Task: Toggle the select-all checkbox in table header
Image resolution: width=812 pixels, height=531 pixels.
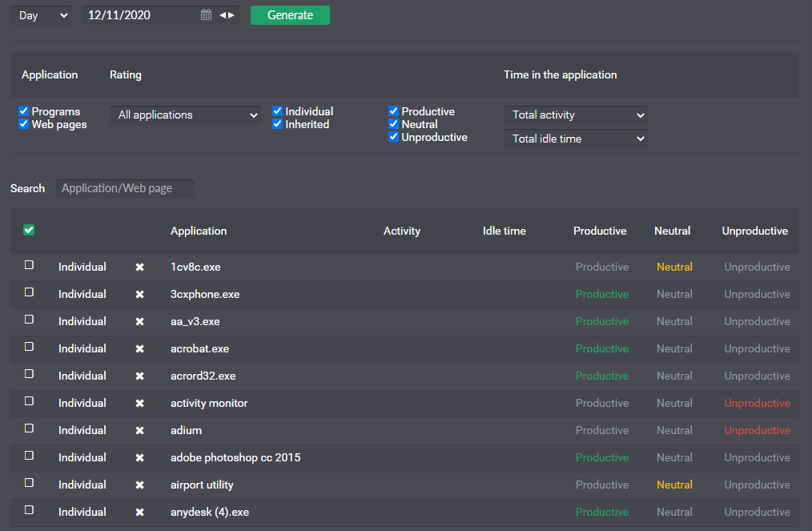Action: pyautogui.click(x=29, y=230)
